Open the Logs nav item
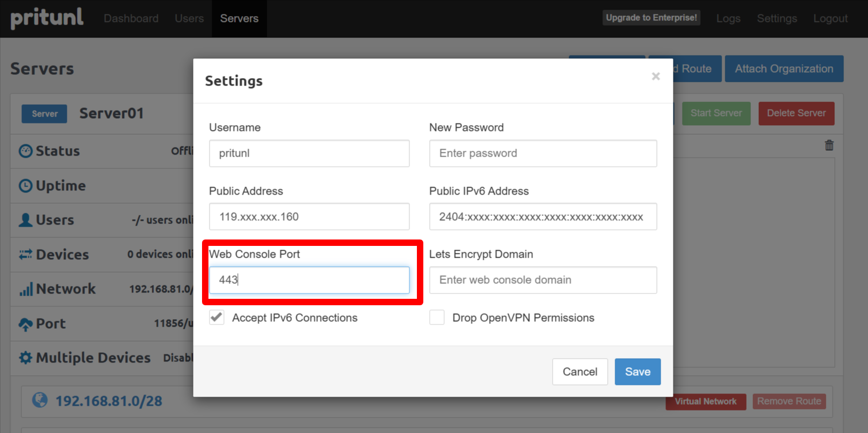Screen dimensions: 868x433 (728, 18)
